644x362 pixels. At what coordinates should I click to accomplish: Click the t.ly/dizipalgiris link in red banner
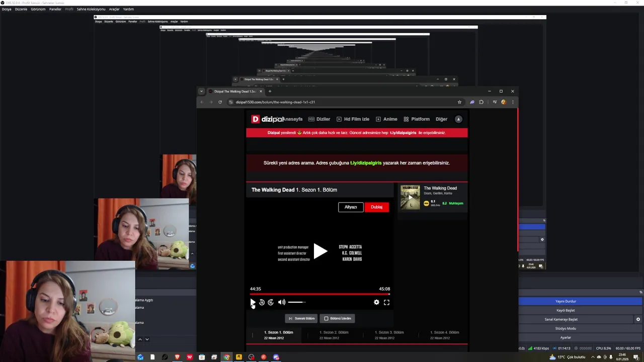[x=403, y=133]
